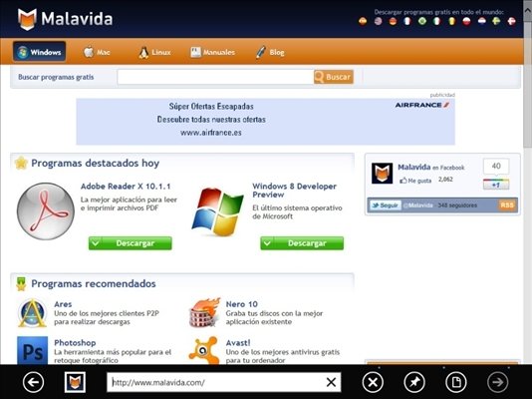
Task: Click the Ares program icon
Action: tap(32, 313)
